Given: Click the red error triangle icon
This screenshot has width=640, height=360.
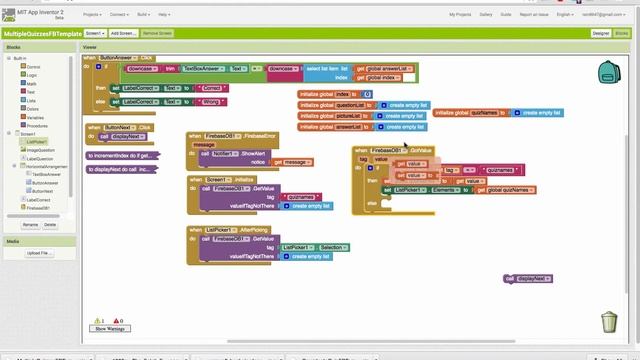Looking at the screenshot, I should point(116,321).
